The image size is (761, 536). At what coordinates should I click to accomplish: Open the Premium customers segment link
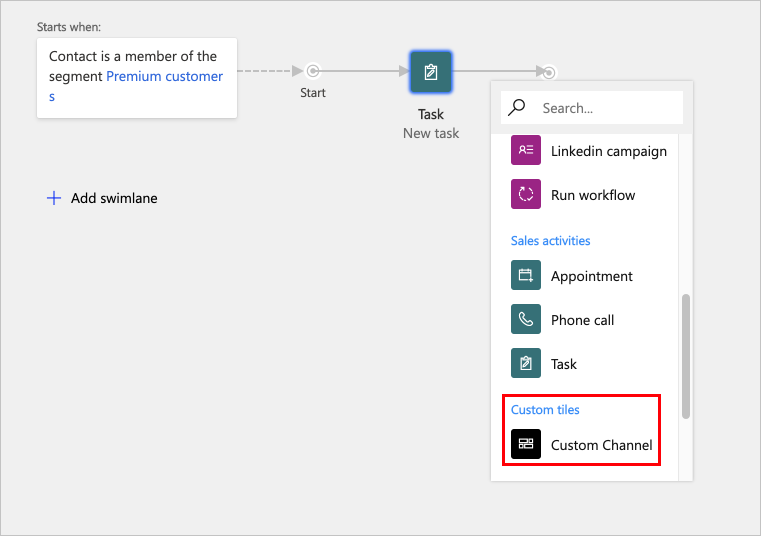coord(164,77)
